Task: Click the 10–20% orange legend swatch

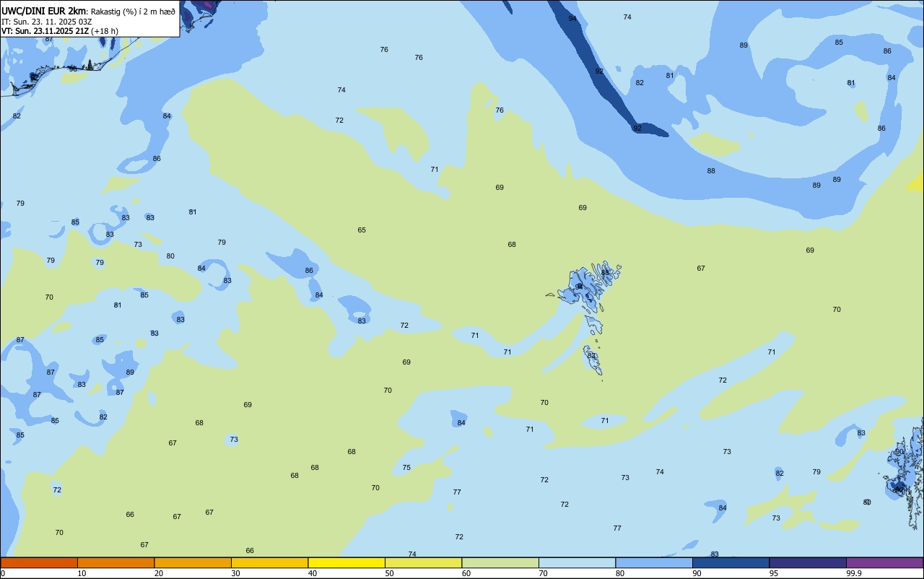Action: pyautogui.click(x=115, y=562)
